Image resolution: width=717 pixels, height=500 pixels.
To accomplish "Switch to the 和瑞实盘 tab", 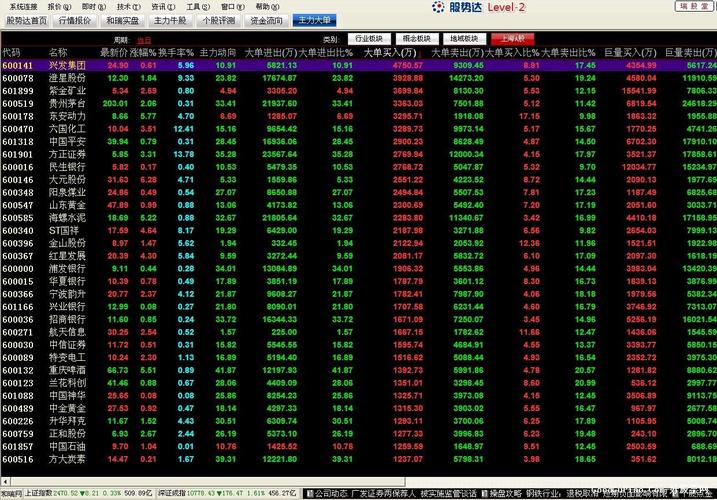I will (123, 21).
